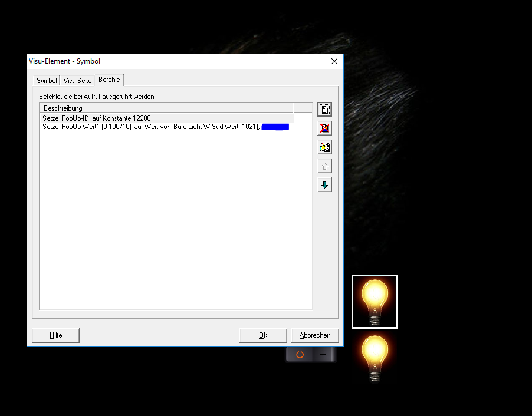
Task: Select the framed light bulb symbol
Action: point(375,301)
